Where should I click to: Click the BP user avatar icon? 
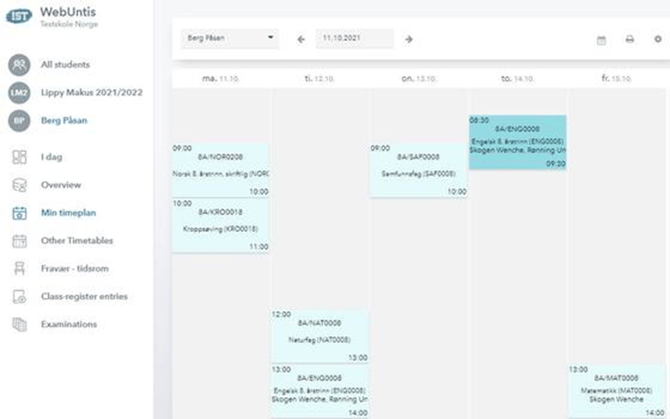pos(19,121)
